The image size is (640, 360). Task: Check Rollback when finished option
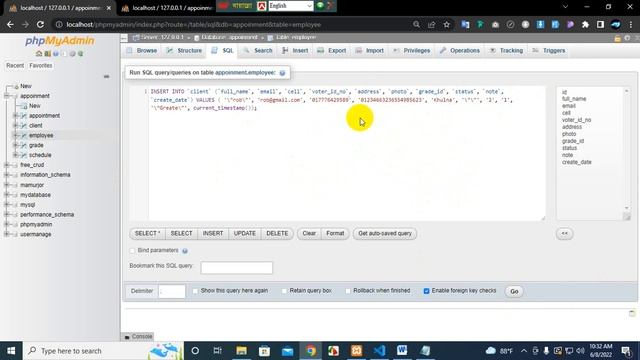[348, 291]
